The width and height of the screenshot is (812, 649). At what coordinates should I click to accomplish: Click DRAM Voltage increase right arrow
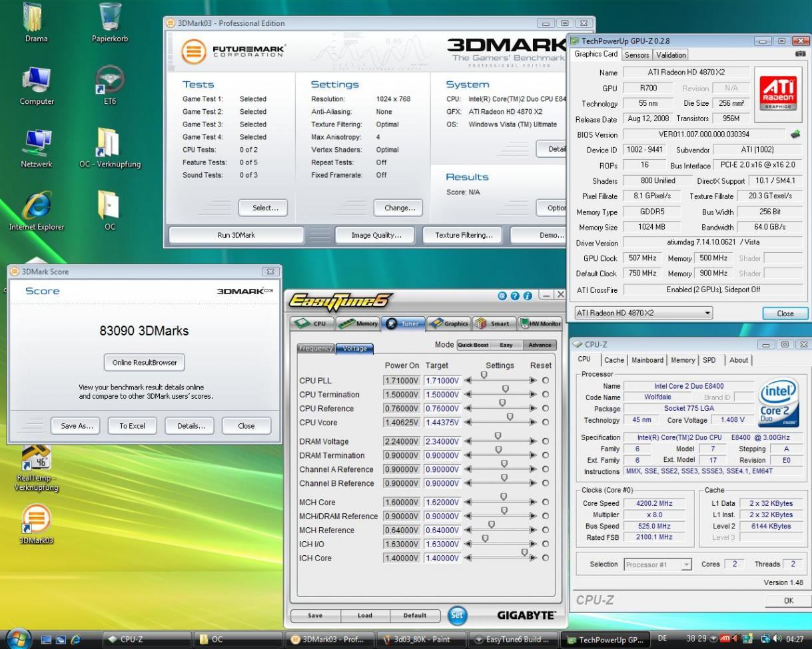(x=533, y=441)
